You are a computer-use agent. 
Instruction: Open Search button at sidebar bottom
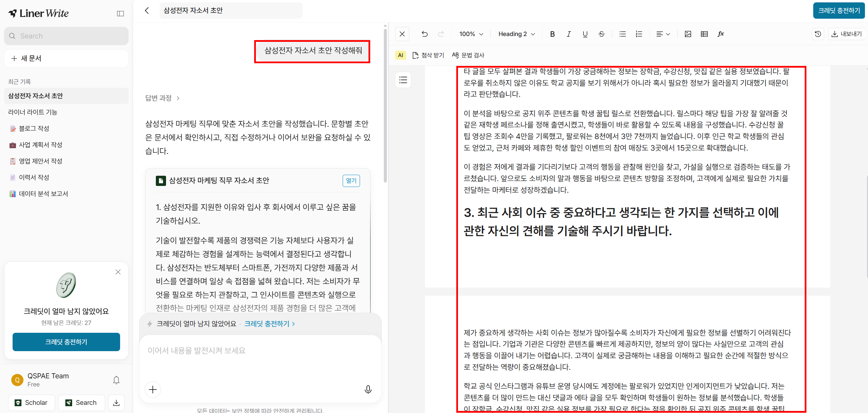tap(81, 403)
